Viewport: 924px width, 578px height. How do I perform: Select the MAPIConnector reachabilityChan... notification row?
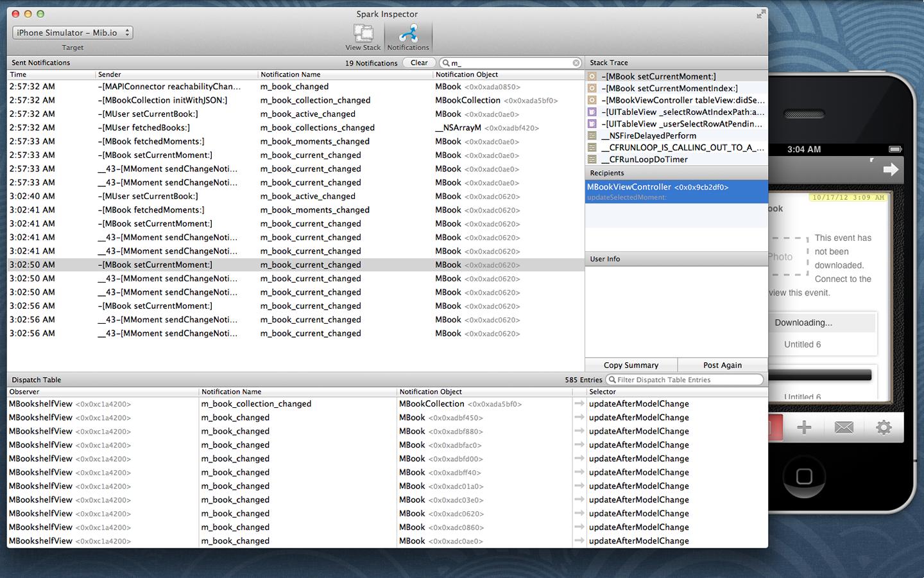coord(296,87)
